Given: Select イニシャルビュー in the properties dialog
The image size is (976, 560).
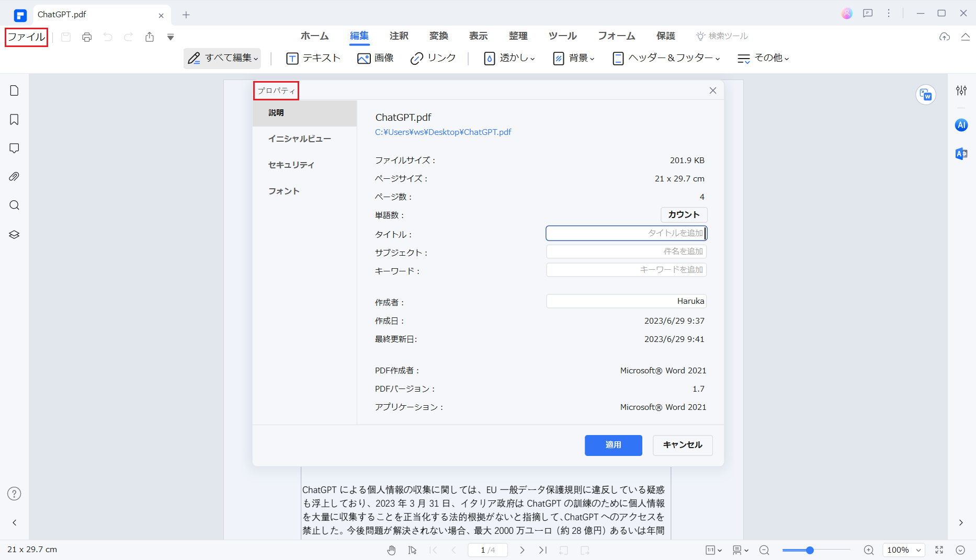Looking at the screenshot, I should click(305, 139).
